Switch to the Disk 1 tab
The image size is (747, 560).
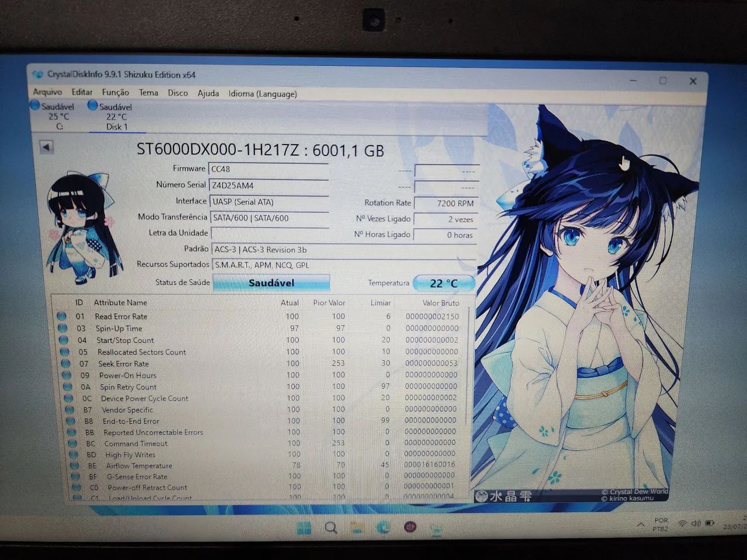click(x=112, y=116)
